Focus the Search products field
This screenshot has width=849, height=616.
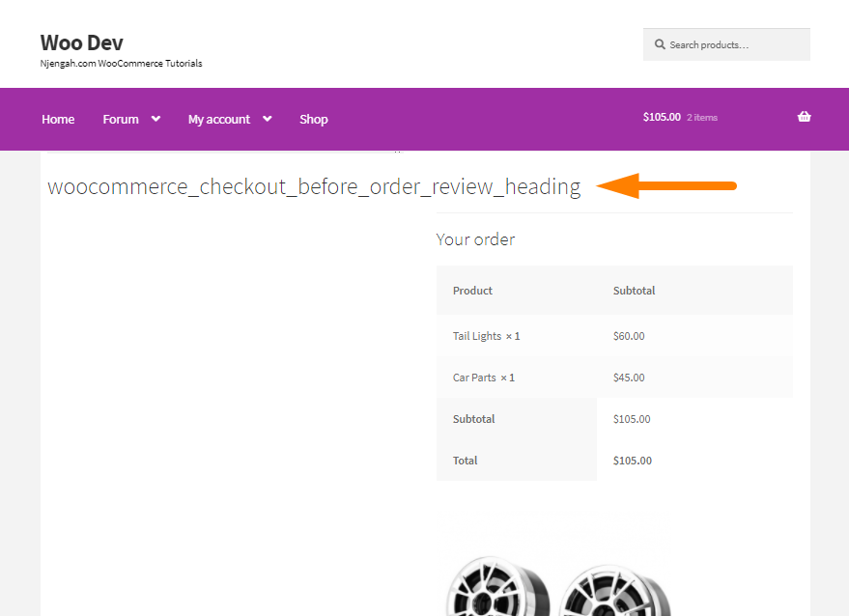click(726, 44)
